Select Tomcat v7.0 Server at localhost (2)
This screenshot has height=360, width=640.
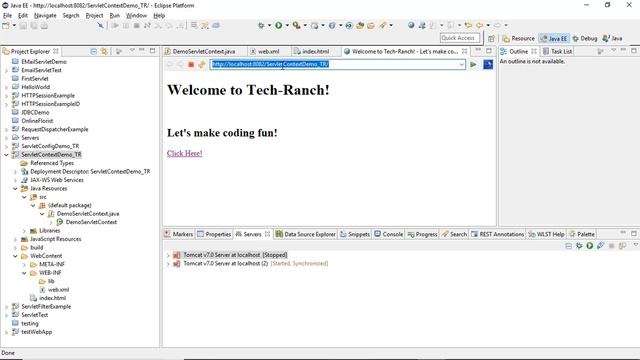(225, 264)
